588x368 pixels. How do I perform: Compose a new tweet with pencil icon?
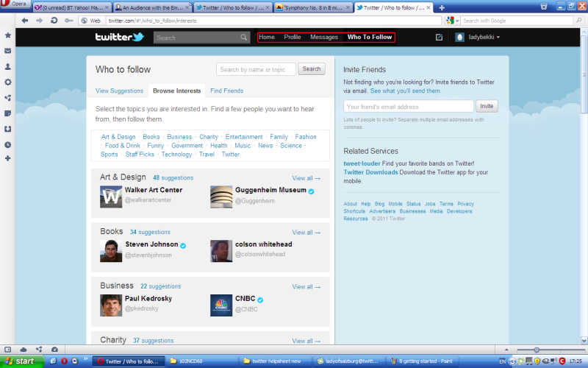tap(439, 38)
